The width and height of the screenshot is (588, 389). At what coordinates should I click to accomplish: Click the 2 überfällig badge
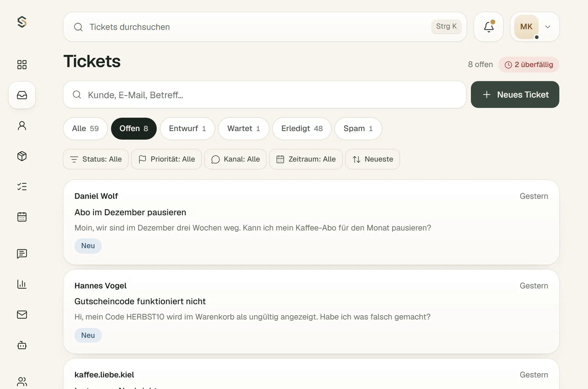tap(529, 65)
